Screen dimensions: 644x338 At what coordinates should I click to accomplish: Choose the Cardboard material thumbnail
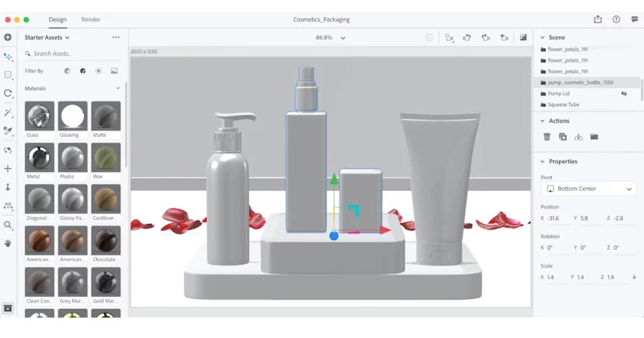106,199
